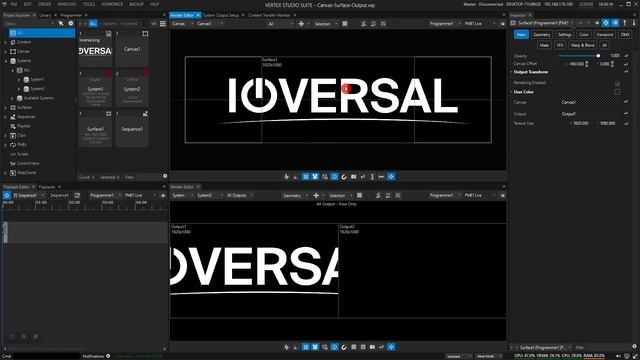640x360 pixels.
Task: Open Programmer1 dropdown in top Render Editor
Action: pos(444,24)
